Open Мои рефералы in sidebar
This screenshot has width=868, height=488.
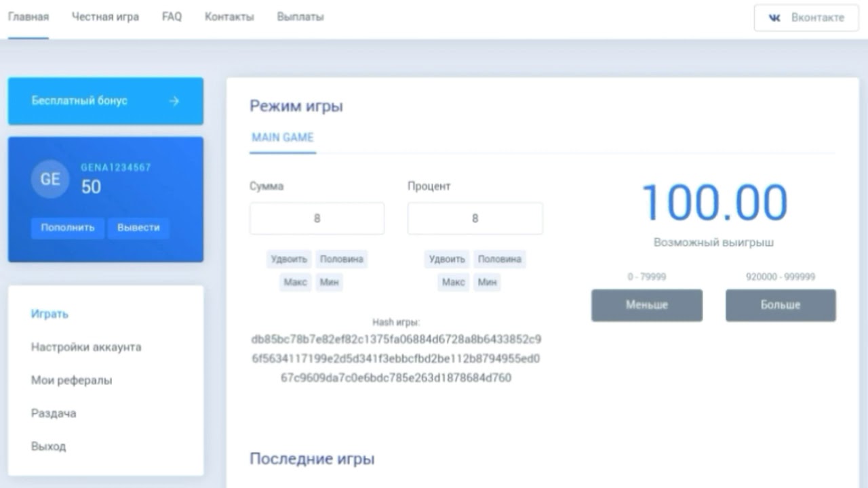click(71, 380)
